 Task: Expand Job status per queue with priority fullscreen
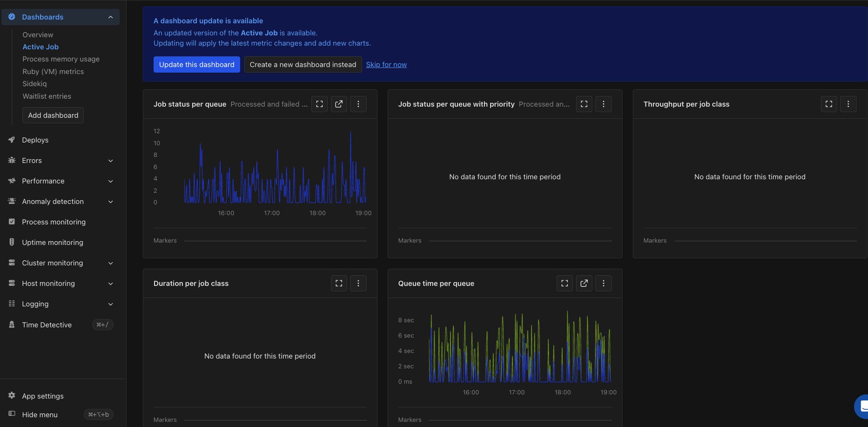point(584,104)
